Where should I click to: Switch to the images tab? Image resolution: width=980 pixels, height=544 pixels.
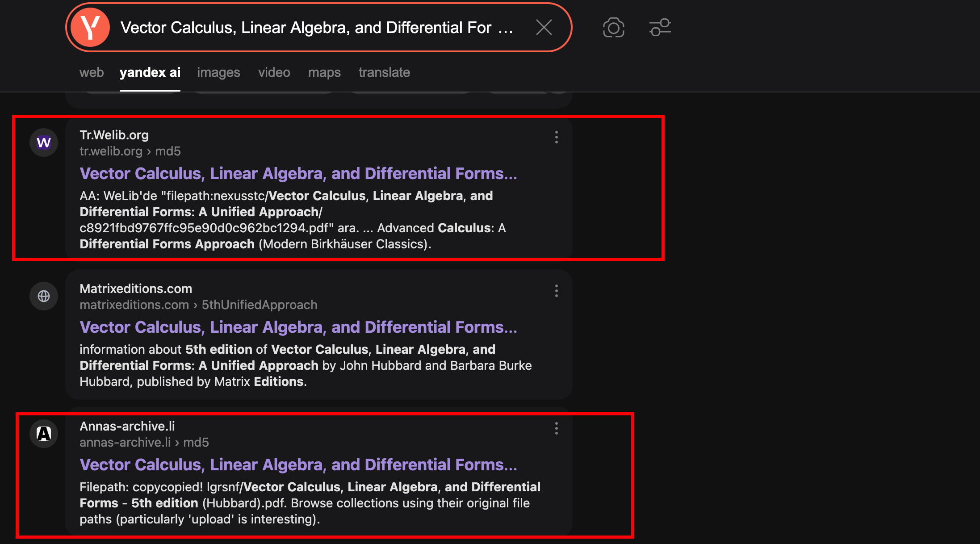(218, 72)
